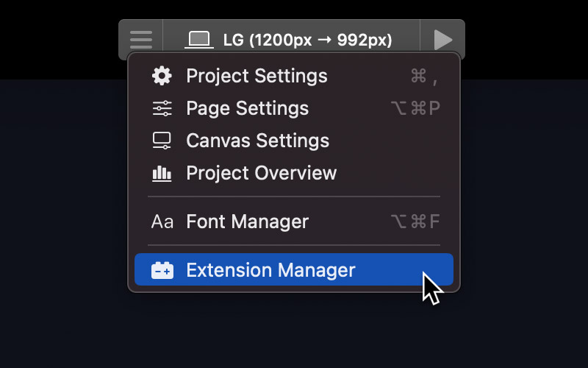Click the sliders icon for Page Settings
The image size is (588, 368).
[162, 108]
